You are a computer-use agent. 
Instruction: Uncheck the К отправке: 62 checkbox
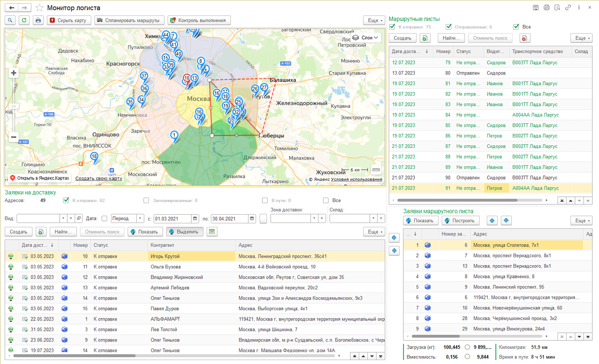66,200
